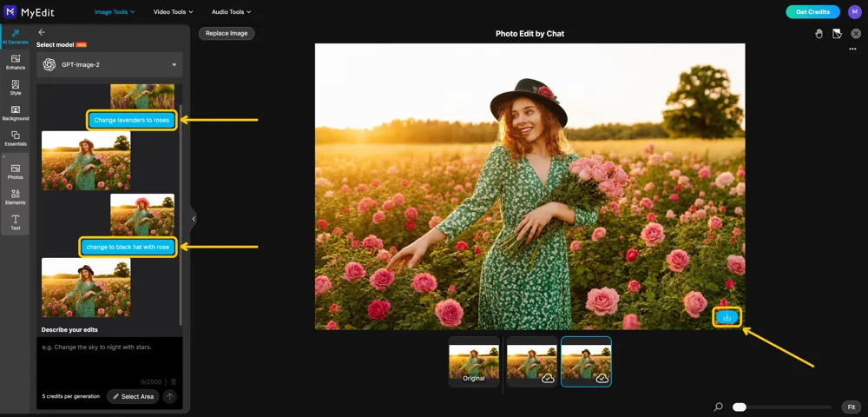This screenshot has width=868, height=417.
Task: Click the zoom magnifier icon
Action: pyautogui.click(x=719, y=407)
